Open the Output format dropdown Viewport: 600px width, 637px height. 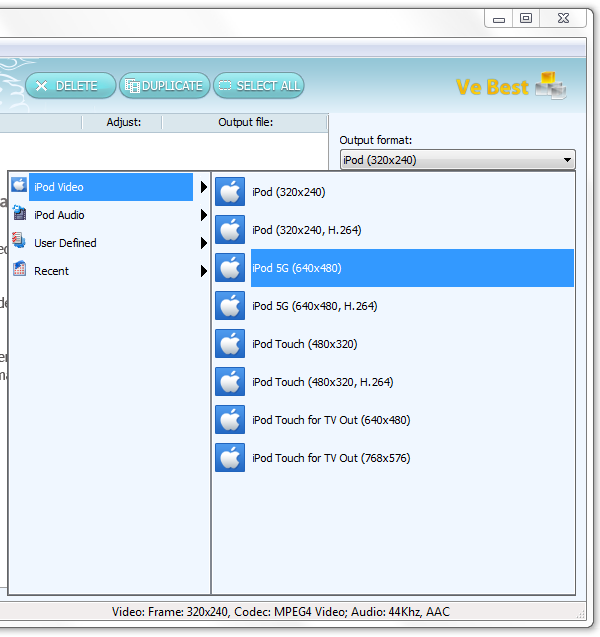[x=458, y=160]
